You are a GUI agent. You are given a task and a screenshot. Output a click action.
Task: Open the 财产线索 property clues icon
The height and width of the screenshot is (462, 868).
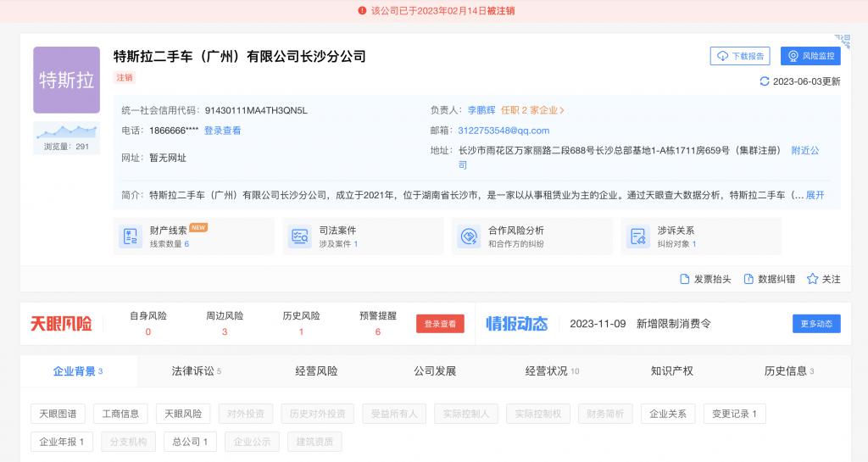(131, 237)
